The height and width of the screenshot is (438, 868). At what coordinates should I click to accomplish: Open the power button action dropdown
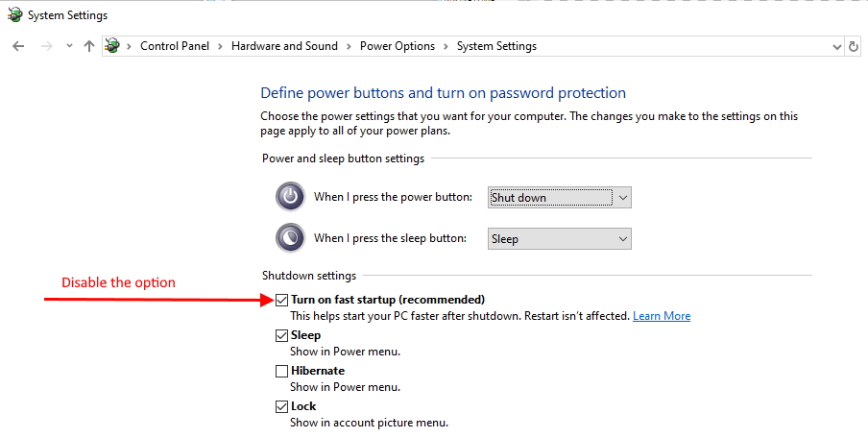point(559,198)
